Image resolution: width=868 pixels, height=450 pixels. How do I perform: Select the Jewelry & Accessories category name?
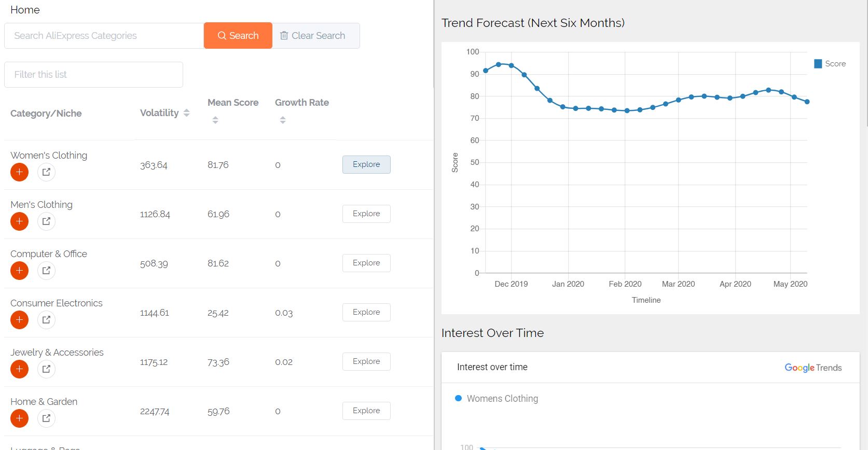(x=57, y=352)
